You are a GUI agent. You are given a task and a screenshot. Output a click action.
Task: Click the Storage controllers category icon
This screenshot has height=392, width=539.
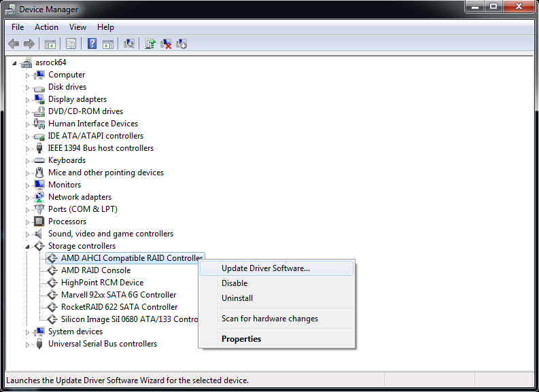tap(39, 246)
